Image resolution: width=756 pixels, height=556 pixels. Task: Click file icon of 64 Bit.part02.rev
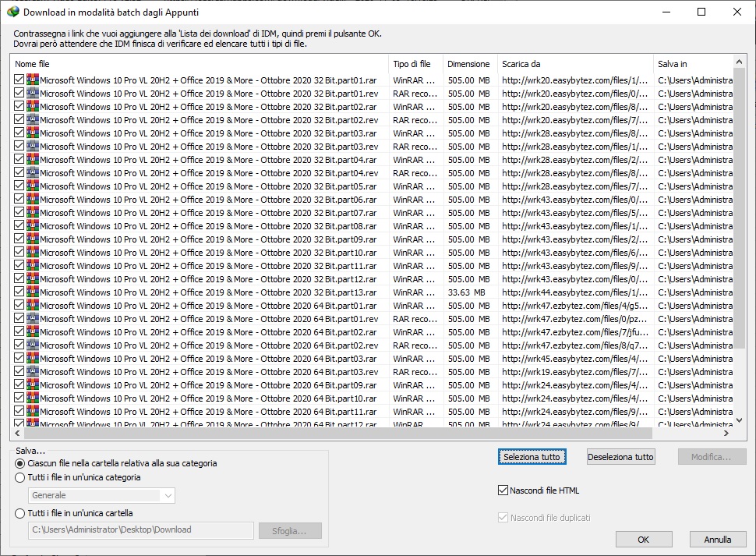coord(32,345)
